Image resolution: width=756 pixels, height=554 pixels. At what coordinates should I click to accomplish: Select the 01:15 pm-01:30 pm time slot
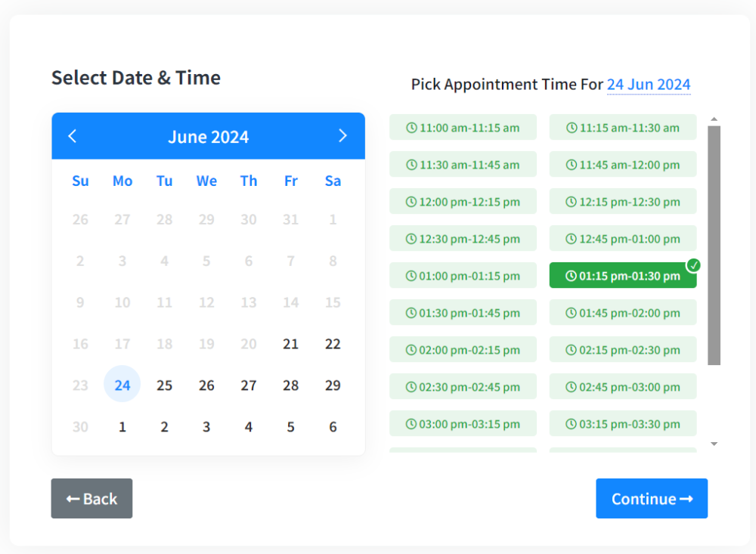coord(622,276)
